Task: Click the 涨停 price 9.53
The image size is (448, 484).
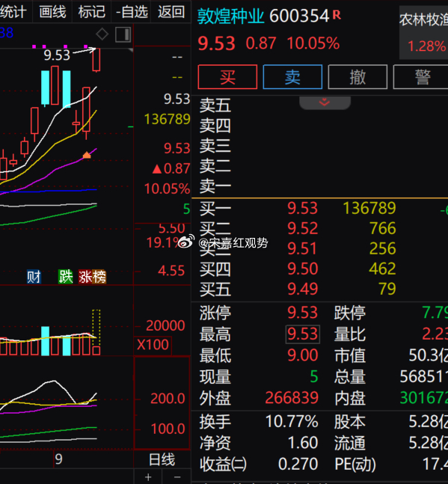Action: 302,313
